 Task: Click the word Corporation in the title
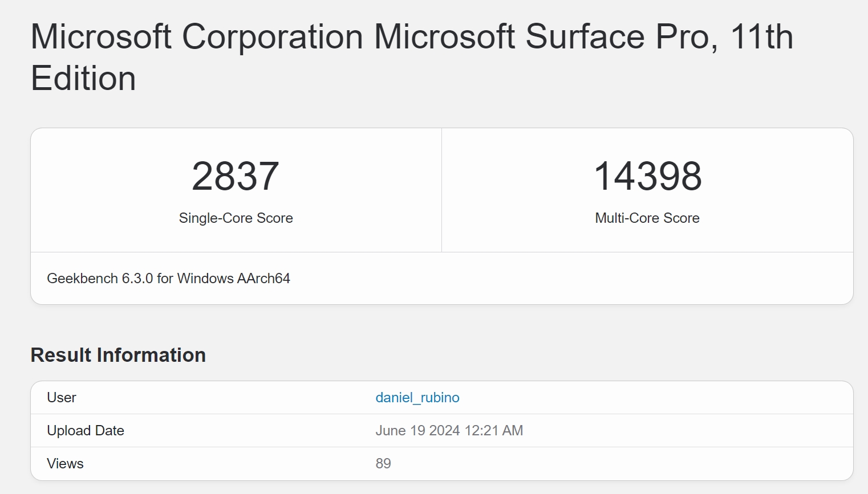tap(272, 37)
